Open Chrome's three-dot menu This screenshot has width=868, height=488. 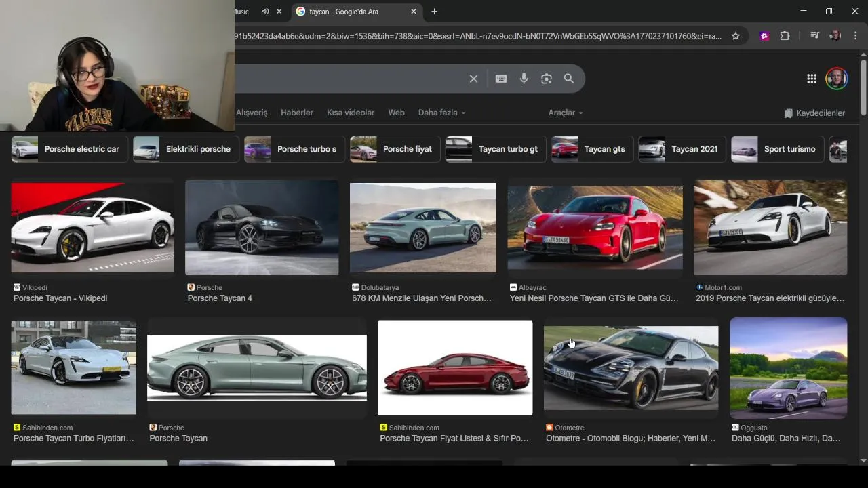tap(856, 36)
